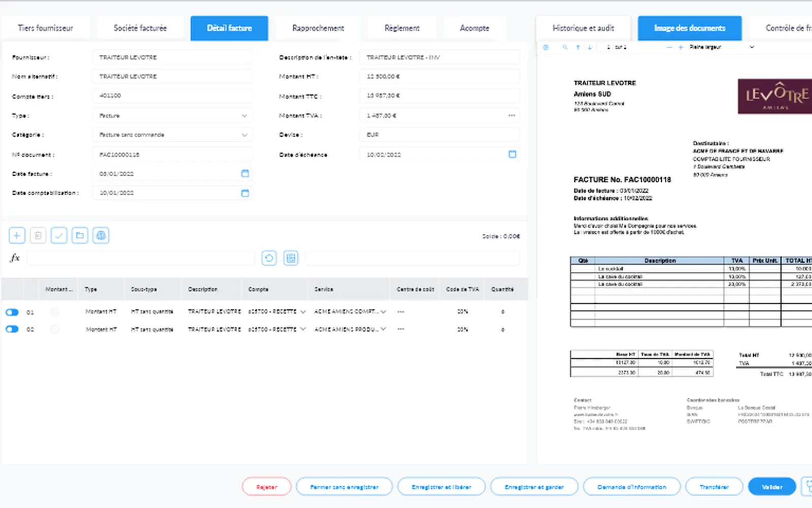Viewport: 812px width, 508px height.
Task: Open the Règlement tab
Action: [x=402, y=28]
